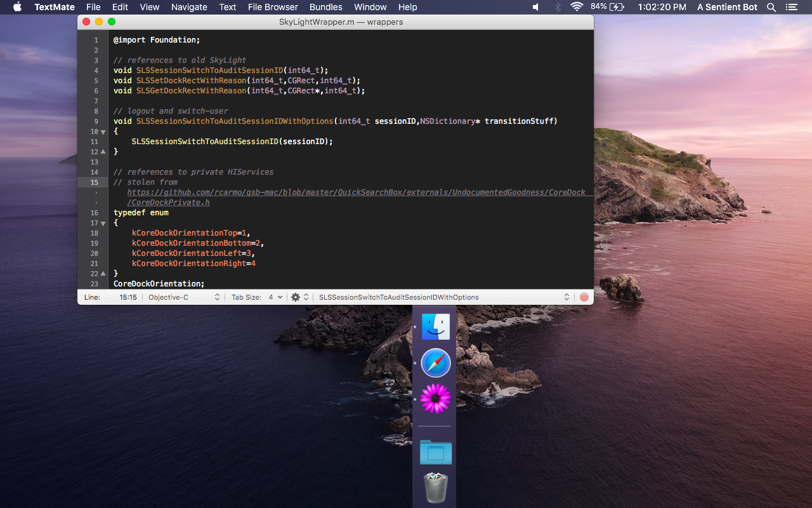The image size is (812, 508).
Task: Toggle the fold marker at line 17
Action: [x=103, y=223]
